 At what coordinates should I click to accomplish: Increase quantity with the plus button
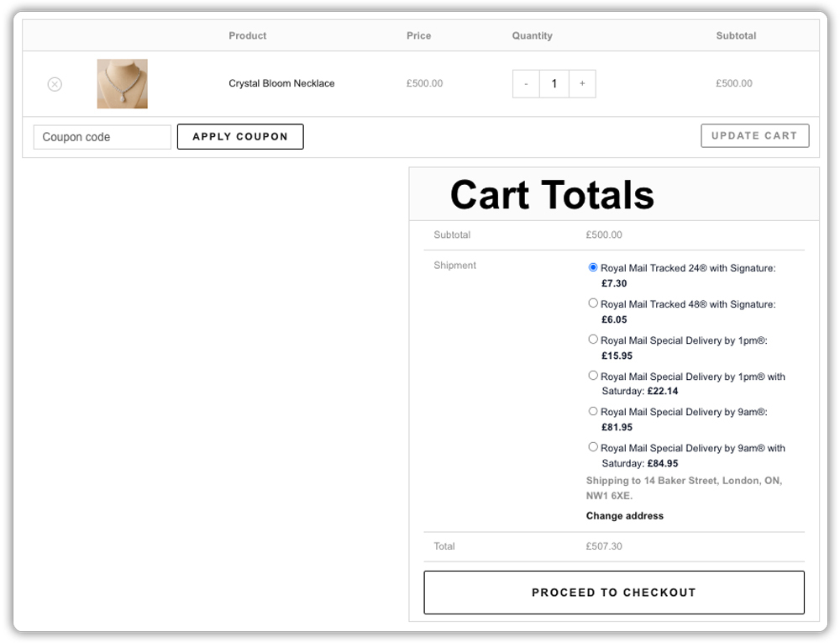coord(582,83)
